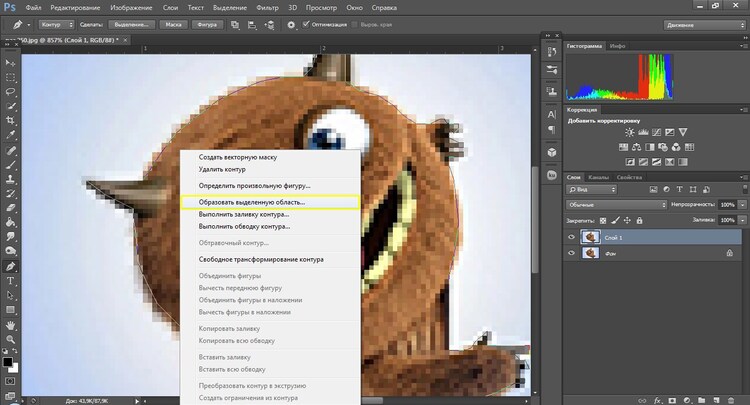This screenshot has width=750, height=405.
Task: Select the Clone Stamp tool
Action: coord(10,179)
